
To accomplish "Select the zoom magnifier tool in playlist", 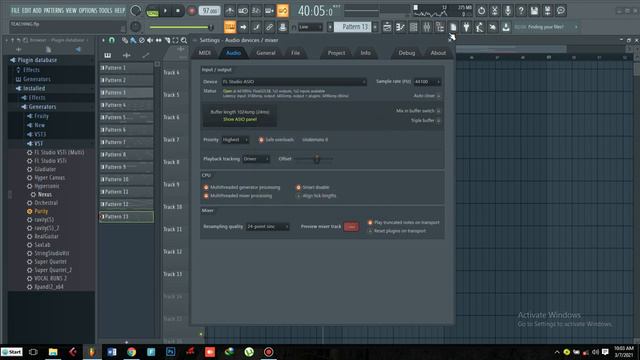I will [x=184, y=40].
